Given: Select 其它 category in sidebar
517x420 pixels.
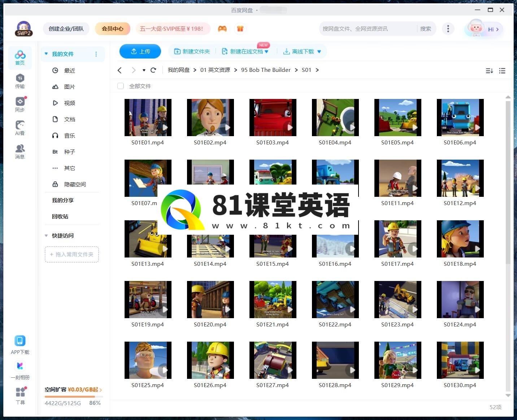Looking at the screenshot, I should point(70,168).
